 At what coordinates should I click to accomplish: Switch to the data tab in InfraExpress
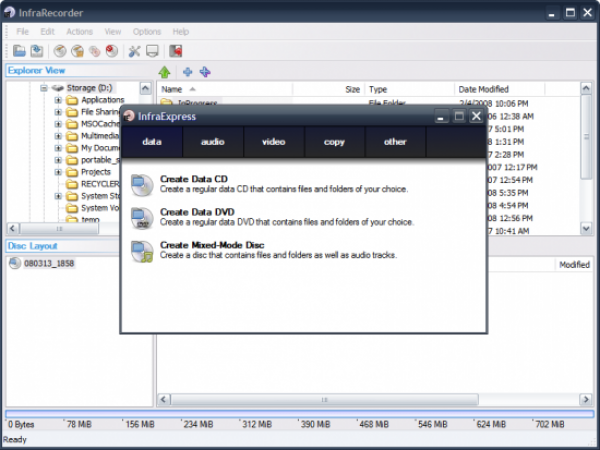[x=152, y=142]
